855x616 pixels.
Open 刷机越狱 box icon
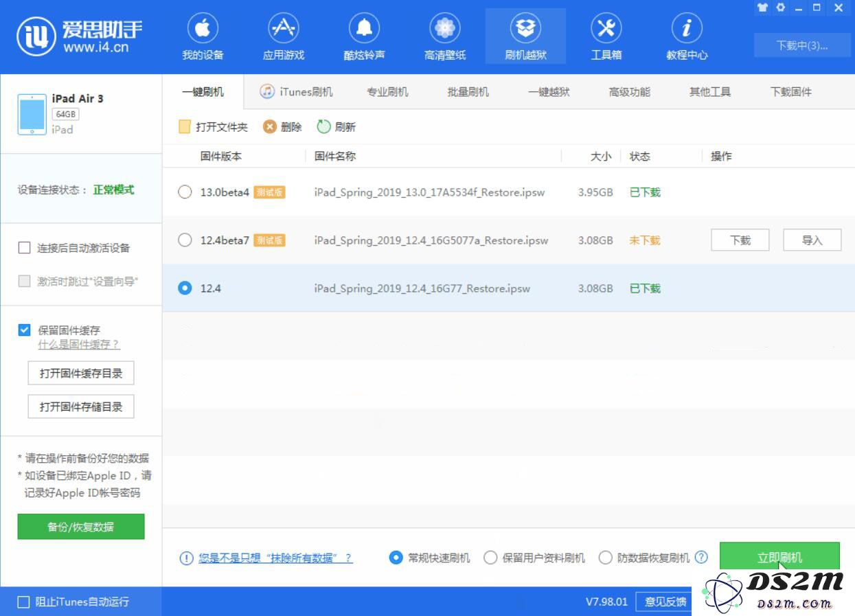pos(525,29)
